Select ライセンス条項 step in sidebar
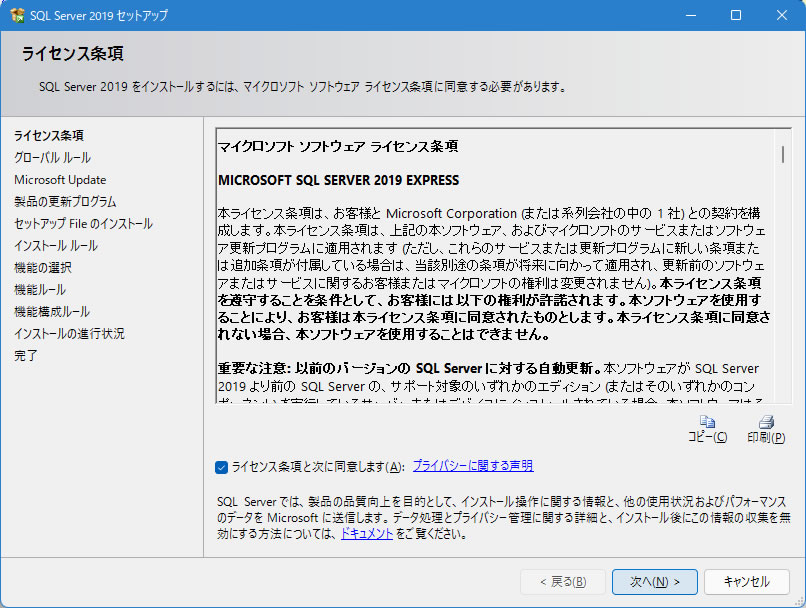The height and width of the screenshot is (608, 806). (48, 135)
